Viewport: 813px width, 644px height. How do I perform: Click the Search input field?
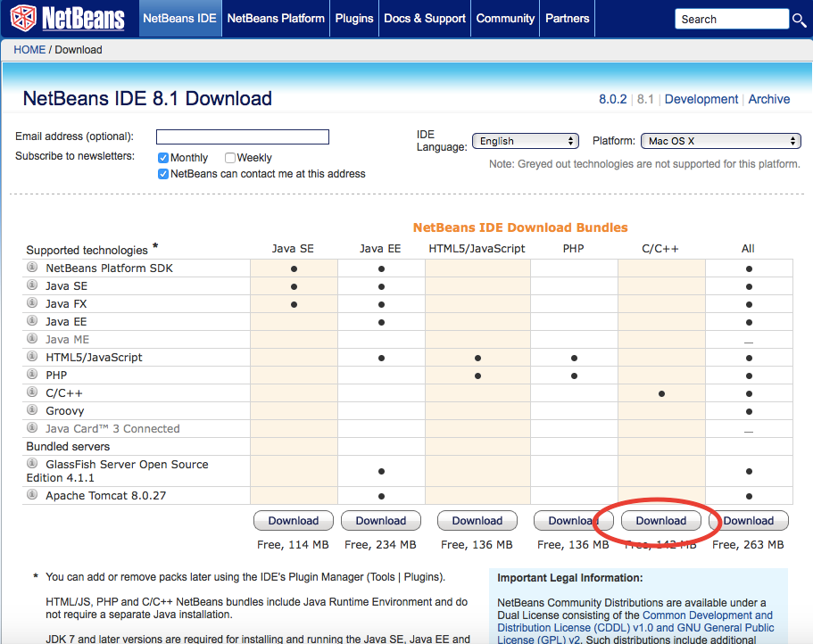[732, 19]
